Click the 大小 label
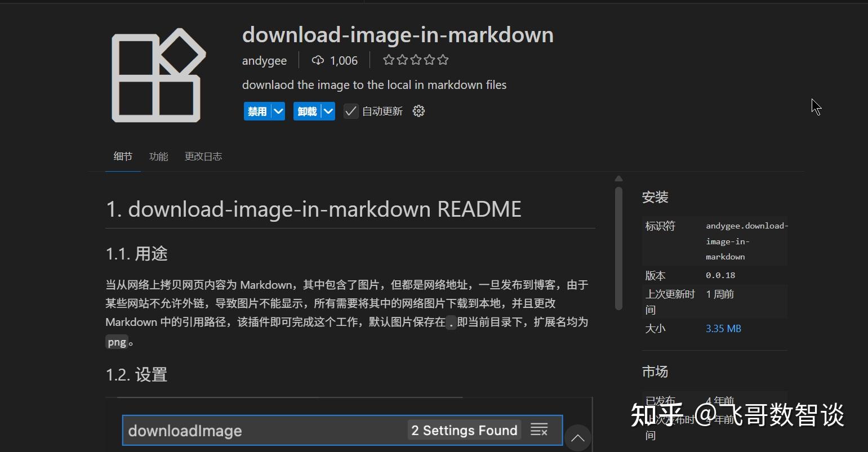 (x=656, y=328)
